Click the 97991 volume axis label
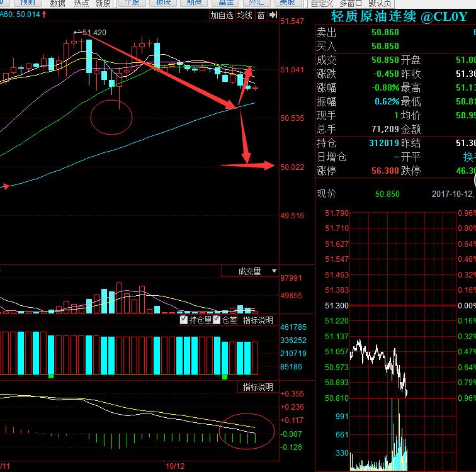Screen dimensions: 476x472 pyautogui.click(x=291, y=278)
